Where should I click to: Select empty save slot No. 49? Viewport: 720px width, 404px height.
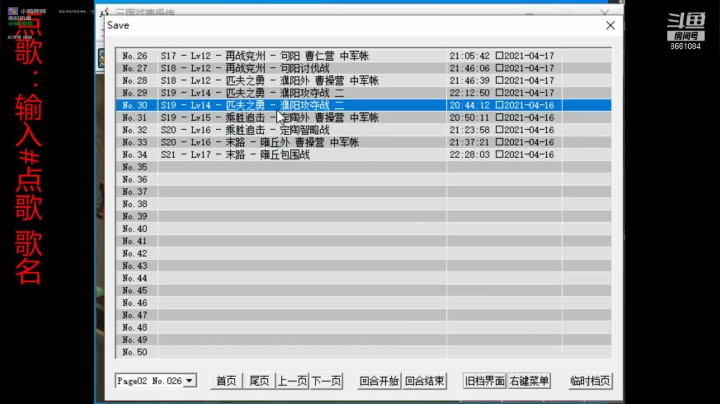pyautogui.click(x=363, y=340)
